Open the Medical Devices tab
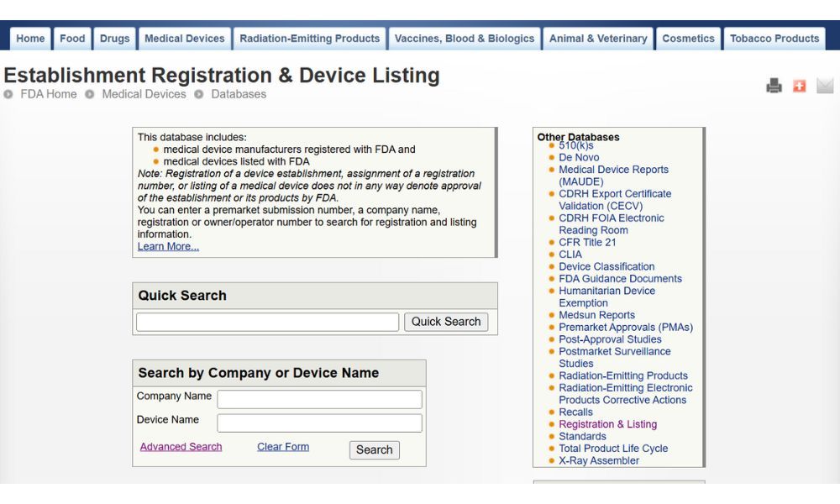The image size is (840, 504). [184, 39]
